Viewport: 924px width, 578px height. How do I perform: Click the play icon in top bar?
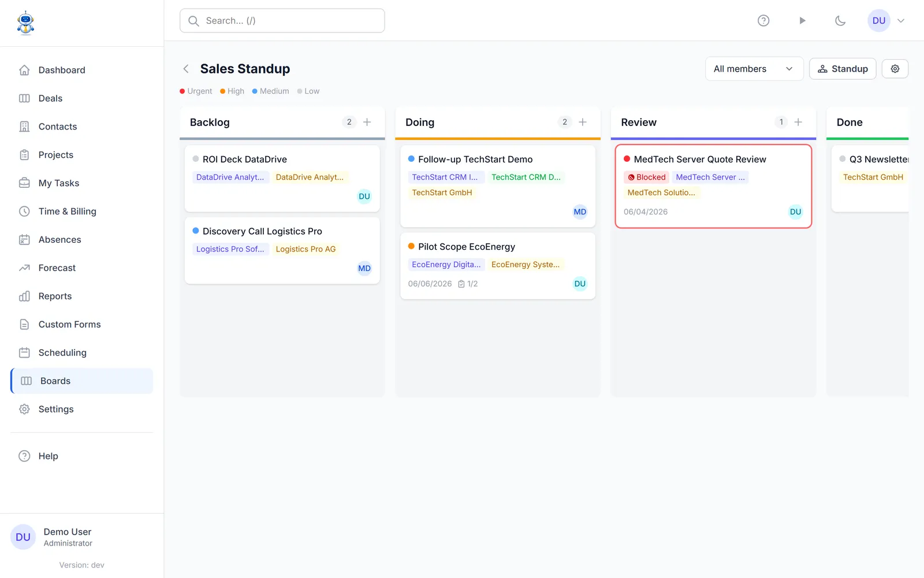pyautogui.click(x=802, y=21)
